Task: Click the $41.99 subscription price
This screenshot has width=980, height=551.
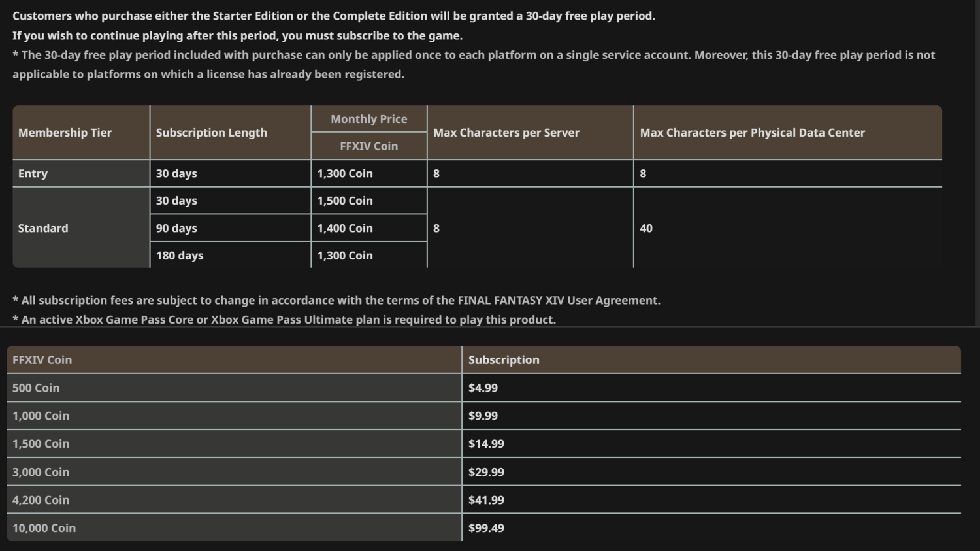Action: (x=486, y=500)
